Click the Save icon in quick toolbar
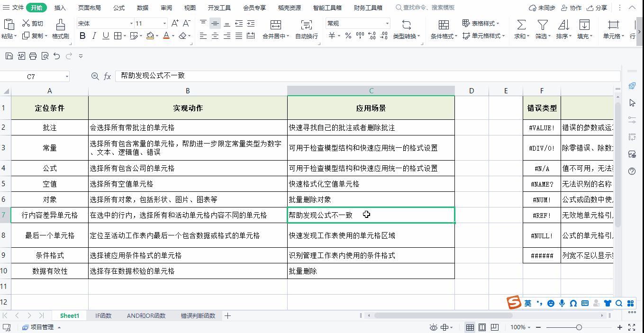644x333 pixels. click(x=9, y=56)
